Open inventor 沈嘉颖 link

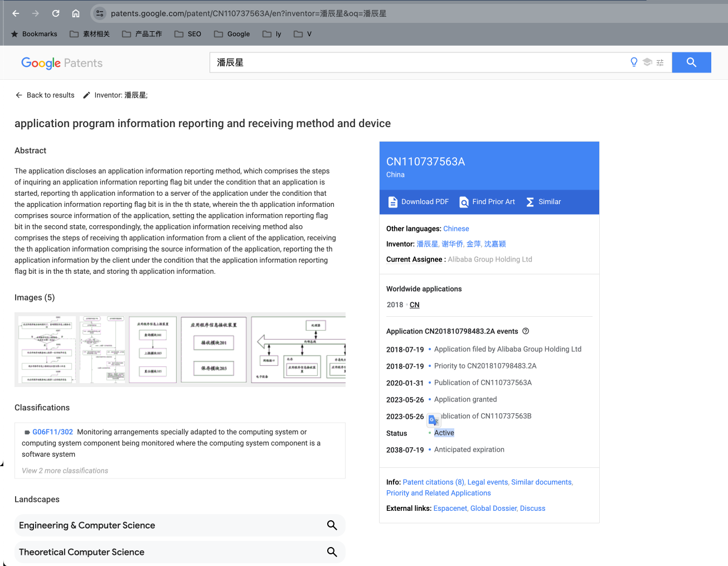pyautogui.click(x=495, y=244)
